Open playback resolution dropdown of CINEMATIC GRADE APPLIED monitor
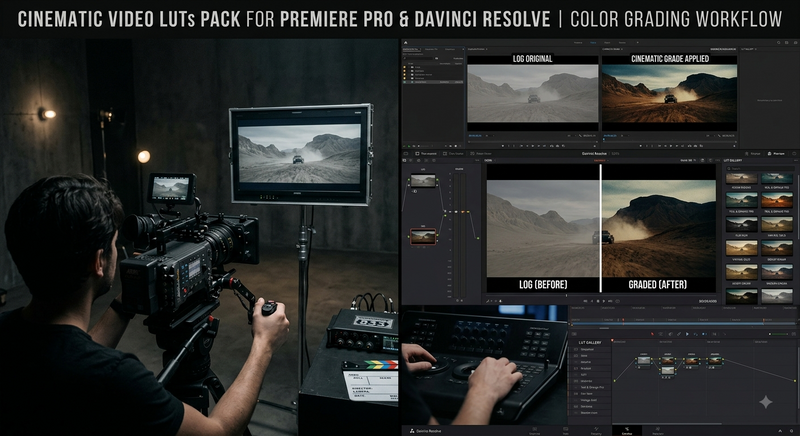This screenshot has height=436, width=800. tap(709, 136)
